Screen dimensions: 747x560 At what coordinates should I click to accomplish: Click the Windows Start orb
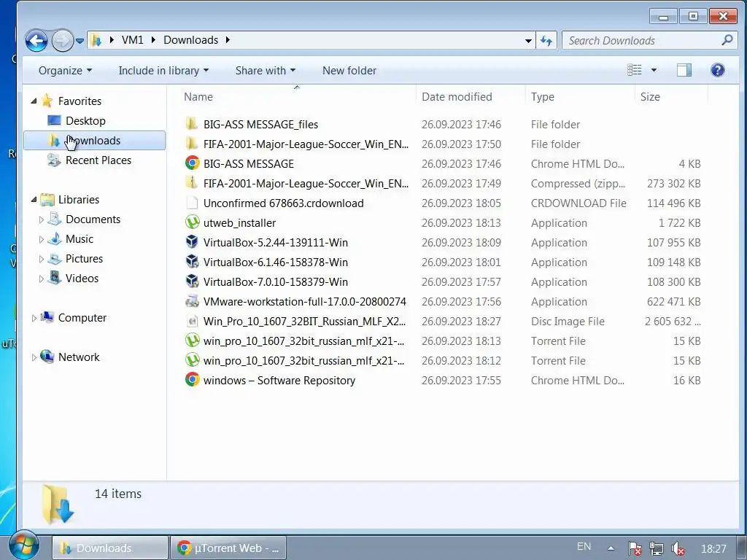[23, 545]
